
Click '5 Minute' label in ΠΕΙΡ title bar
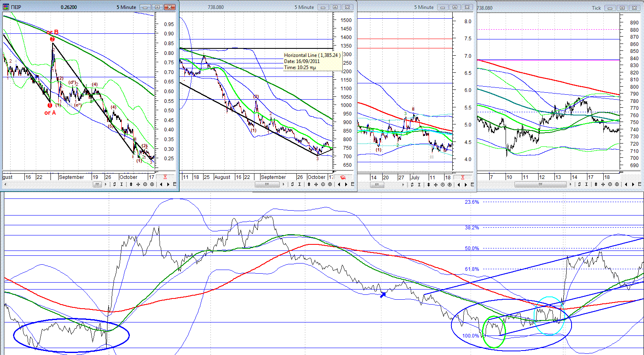[126, 7]
